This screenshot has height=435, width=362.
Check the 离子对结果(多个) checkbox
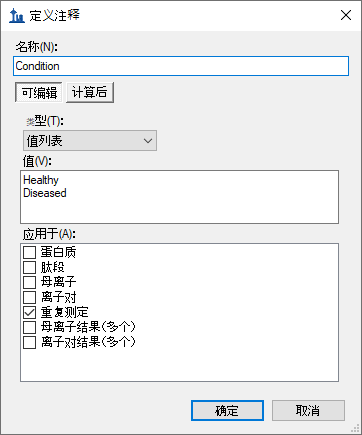(x=29, y=342)
